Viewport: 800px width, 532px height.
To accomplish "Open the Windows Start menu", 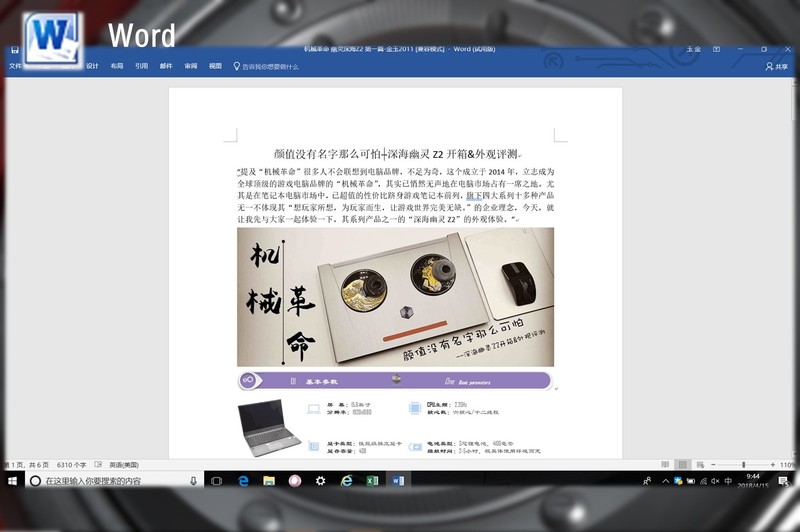I will tap(13, 480).
